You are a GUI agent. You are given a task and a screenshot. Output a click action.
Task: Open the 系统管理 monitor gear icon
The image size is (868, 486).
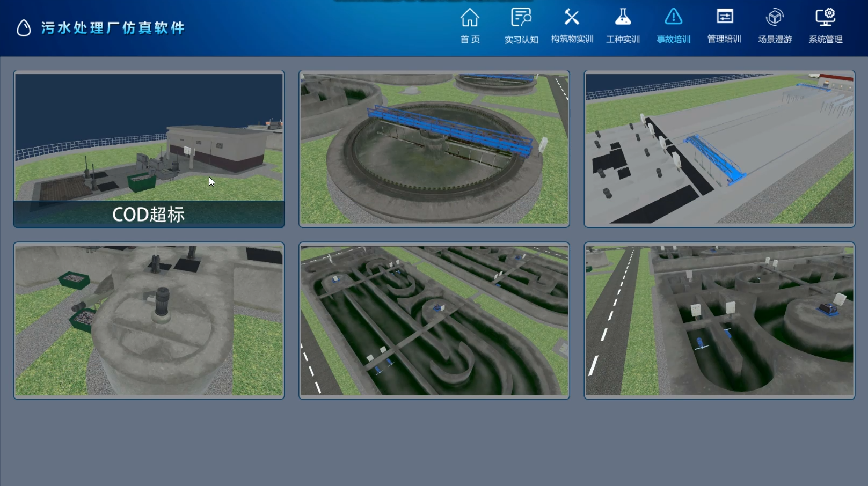826,18
